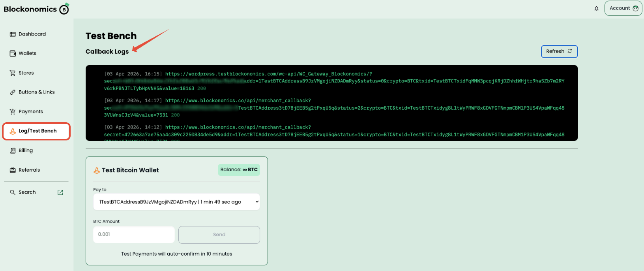The image size is (644, 271).
Task: Click the Pay to label
Action: click(100, 190)
